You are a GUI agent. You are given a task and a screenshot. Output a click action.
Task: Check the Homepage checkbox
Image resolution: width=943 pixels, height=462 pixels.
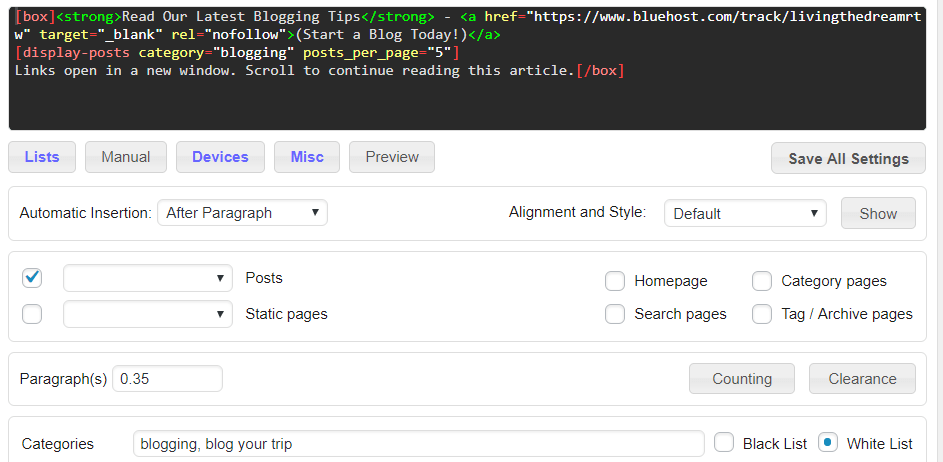(x=615, y=281)
